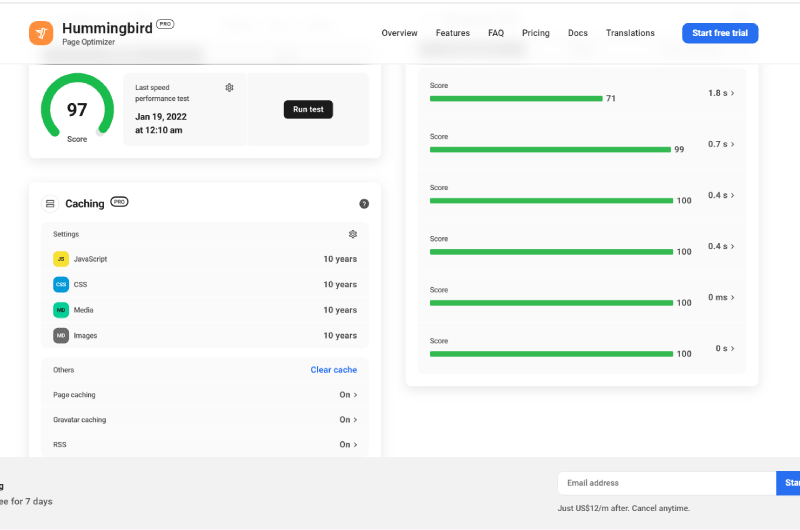This screenshot has width=800, height=530.
Task: Click the CSS file-type icon
Action: 61,285
